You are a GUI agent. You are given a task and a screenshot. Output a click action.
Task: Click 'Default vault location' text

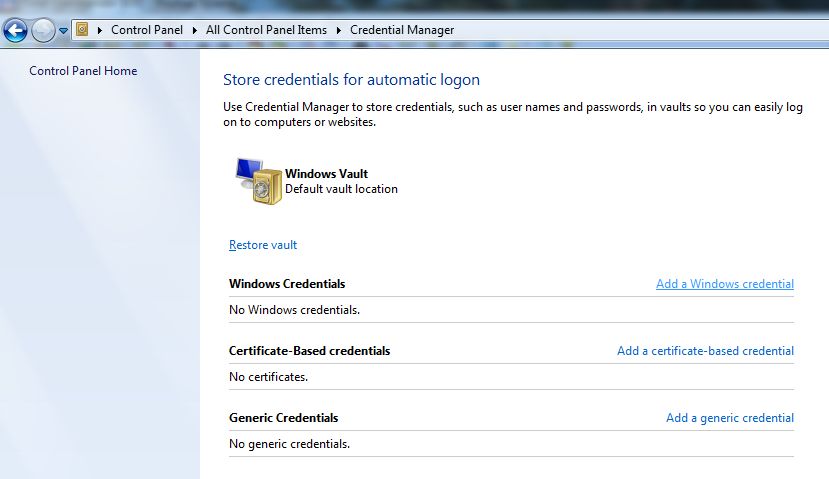coord(341,189)
